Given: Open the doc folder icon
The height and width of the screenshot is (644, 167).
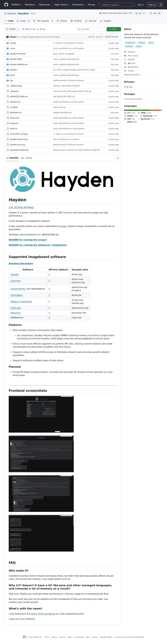Looking at the screenshot, I should (8, 80).
